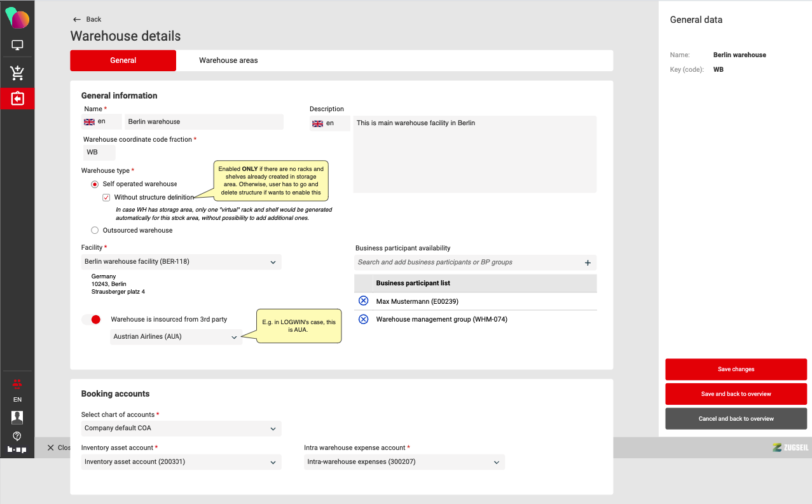Remove Warehouse management group from list
This screenshot has width=812, height=504.
pyautogui.click(x=363, y=319)
